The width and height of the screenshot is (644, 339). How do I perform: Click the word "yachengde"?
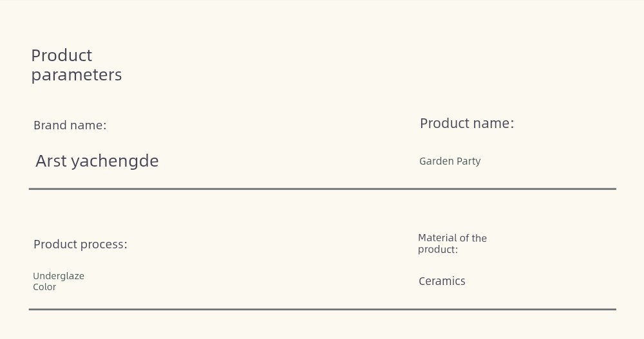pyautogui.click(x=115, y=161)
